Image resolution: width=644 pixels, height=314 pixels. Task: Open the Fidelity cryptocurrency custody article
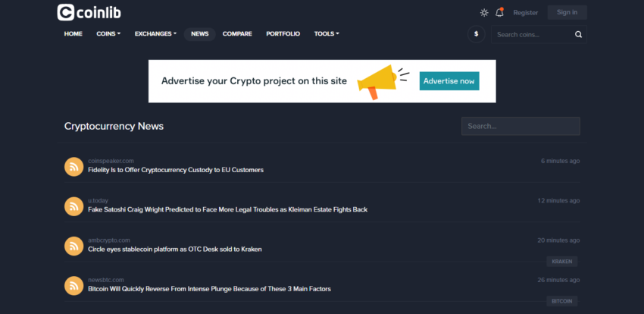tap(176, 170)
